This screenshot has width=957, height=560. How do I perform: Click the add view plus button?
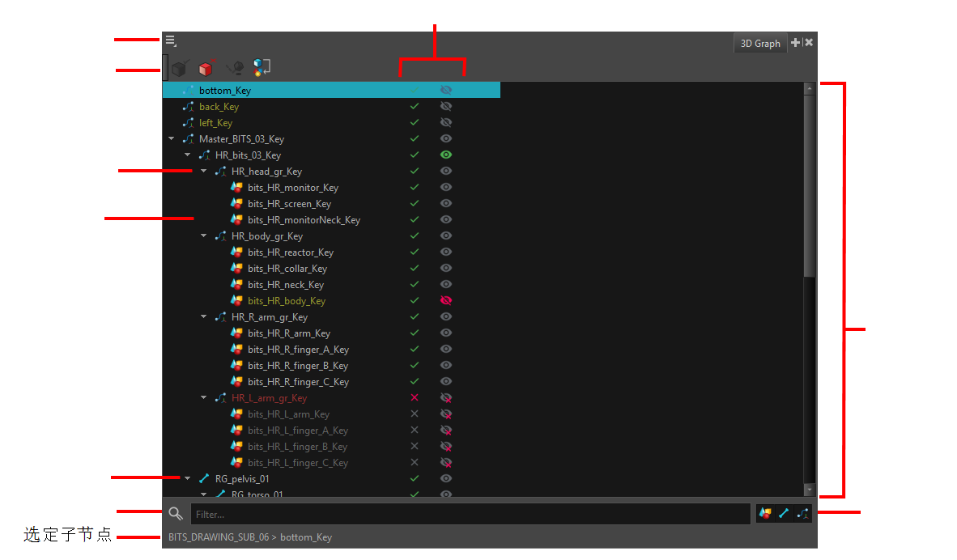(795, 43)
